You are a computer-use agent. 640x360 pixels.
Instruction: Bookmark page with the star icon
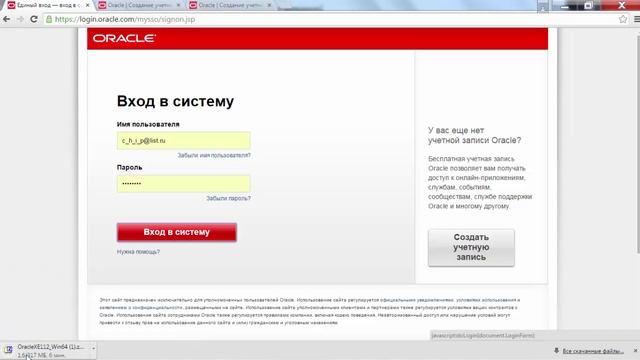(623, 19)
